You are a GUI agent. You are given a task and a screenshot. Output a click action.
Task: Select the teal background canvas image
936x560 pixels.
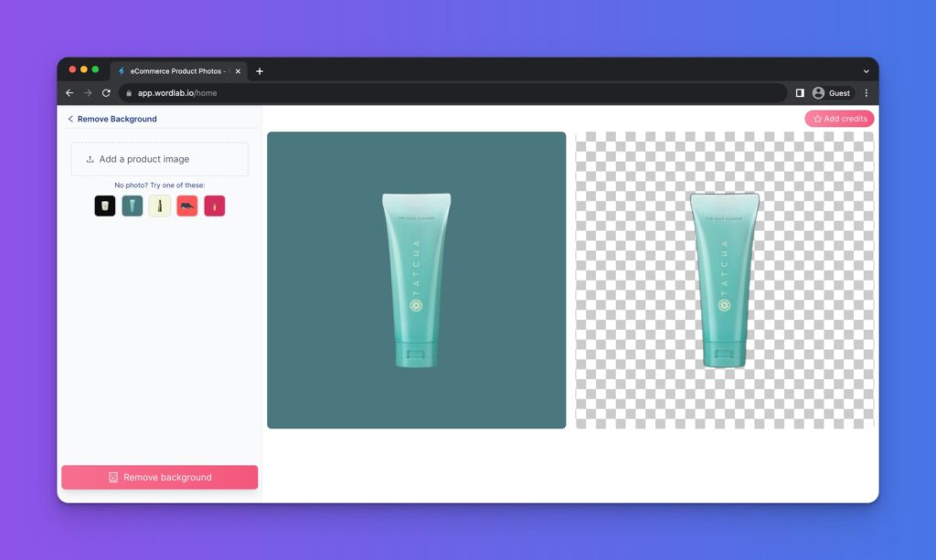click(x=416, y=279)
